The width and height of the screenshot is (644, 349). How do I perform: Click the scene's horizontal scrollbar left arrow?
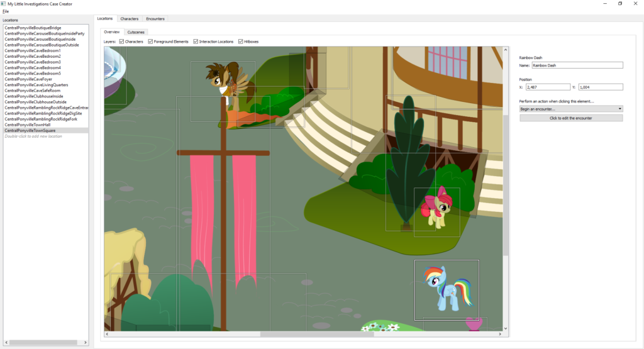(107, 334)
